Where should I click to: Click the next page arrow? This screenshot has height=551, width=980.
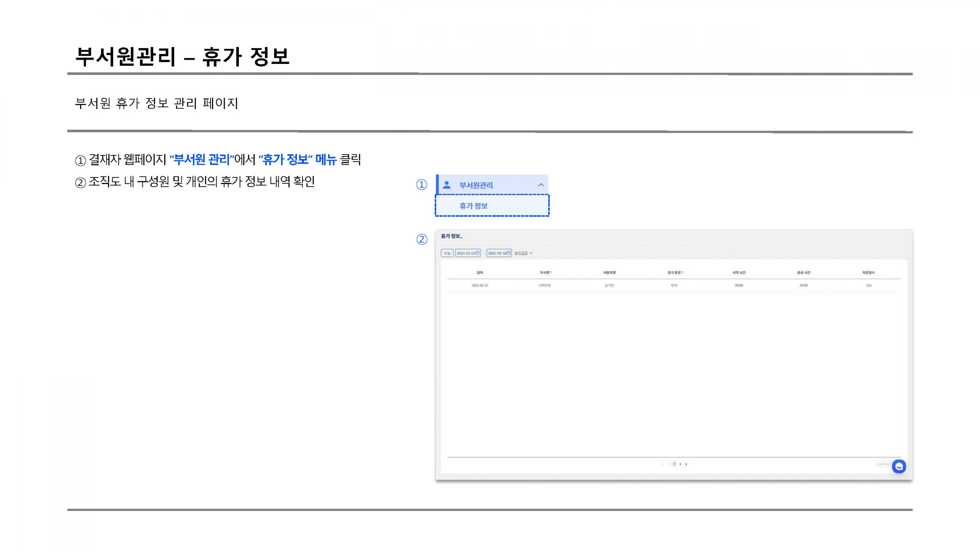pos(680,464)
